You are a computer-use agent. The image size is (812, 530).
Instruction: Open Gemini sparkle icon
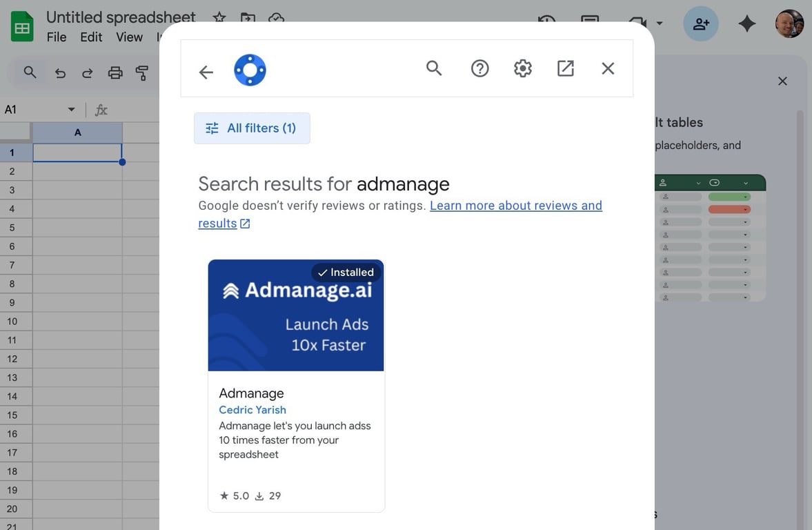pos(746,24)
